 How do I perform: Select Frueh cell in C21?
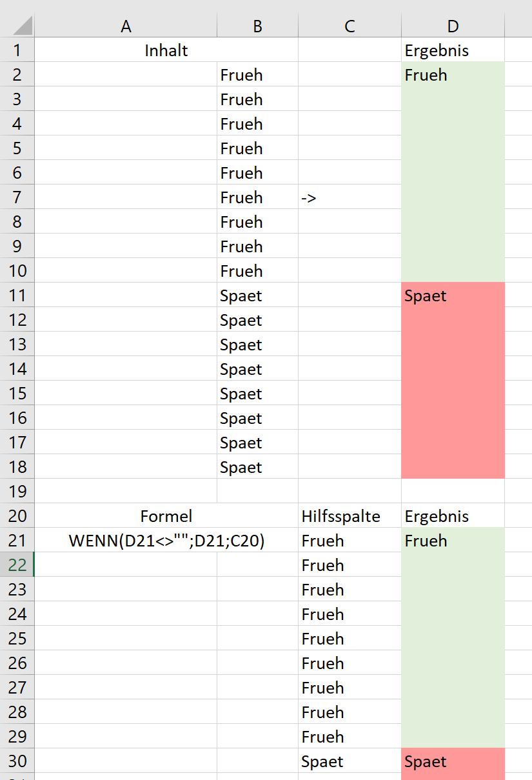[x=350, y=541]
